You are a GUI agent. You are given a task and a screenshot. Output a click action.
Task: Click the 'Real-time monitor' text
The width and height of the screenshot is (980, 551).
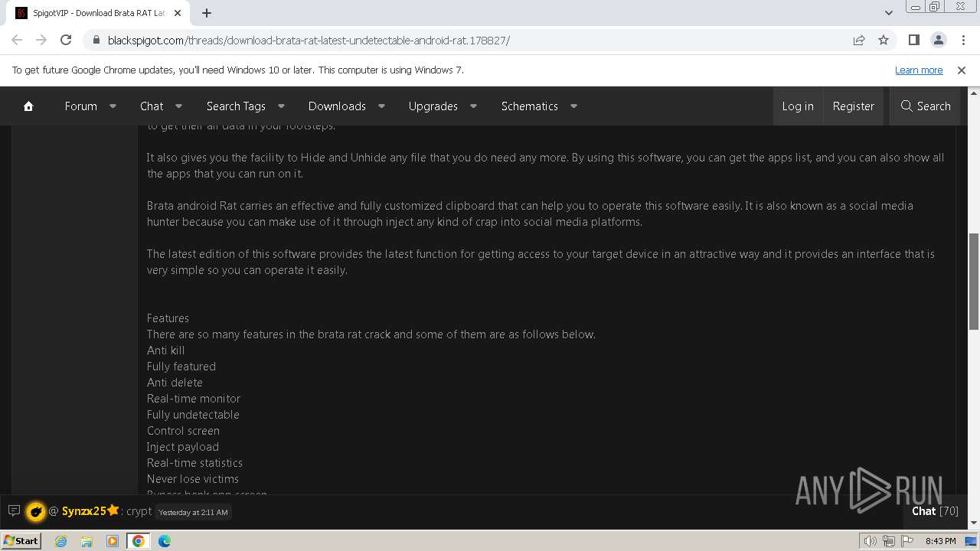194,399
